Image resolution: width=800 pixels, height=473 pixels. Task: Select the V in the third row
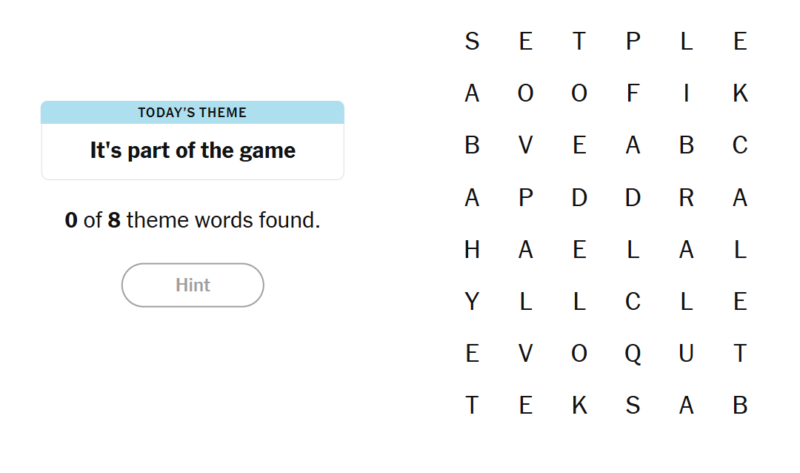click(526, 146)
